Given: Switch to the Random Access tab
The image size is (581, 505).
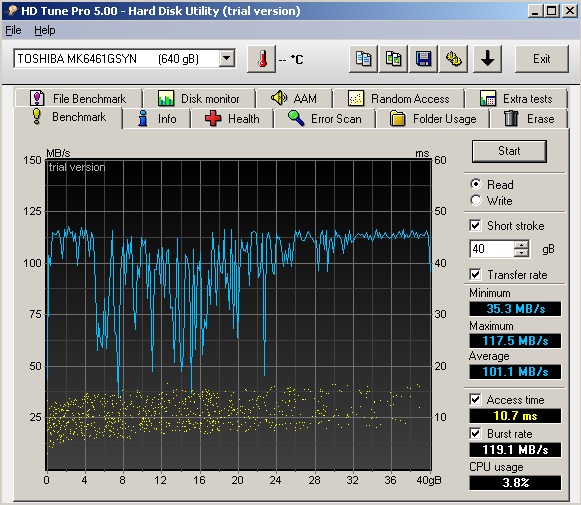Looking at the screenshot, I should point(399,99).
